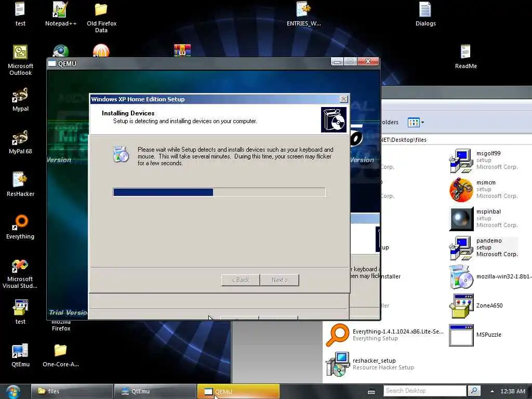Open the ENTRIES_W... desktop file
Image resolution: width=532 pixels, height=399 pixels.
(303, 14)
